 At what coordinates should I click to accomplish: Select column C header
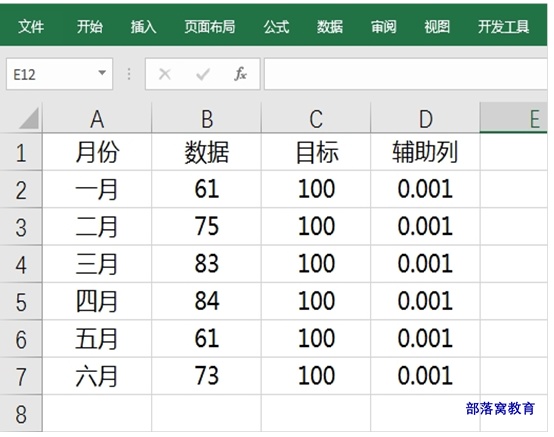coord(316,119)
